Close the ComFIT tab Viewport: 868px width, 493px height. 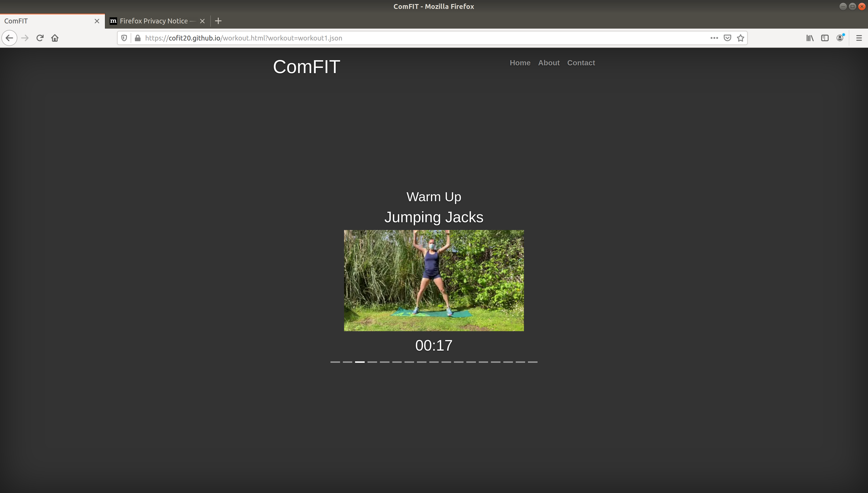97,21
